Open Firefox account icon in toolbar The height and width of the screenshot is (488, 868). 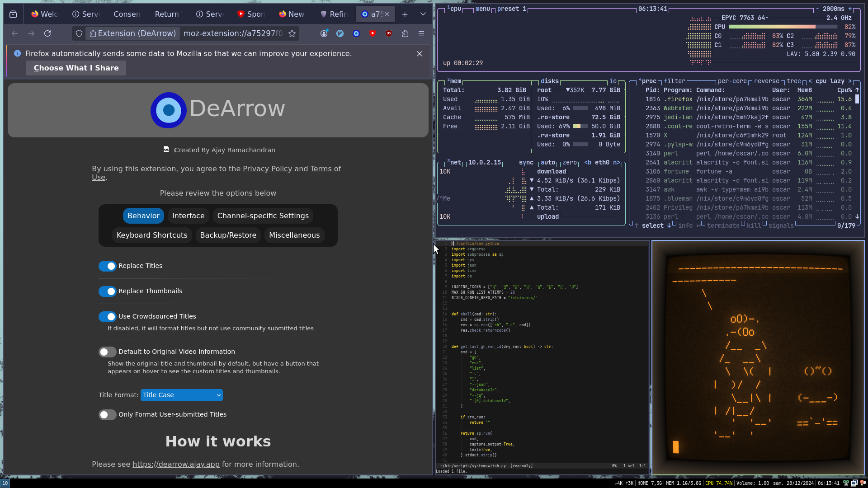click(324, 33)
